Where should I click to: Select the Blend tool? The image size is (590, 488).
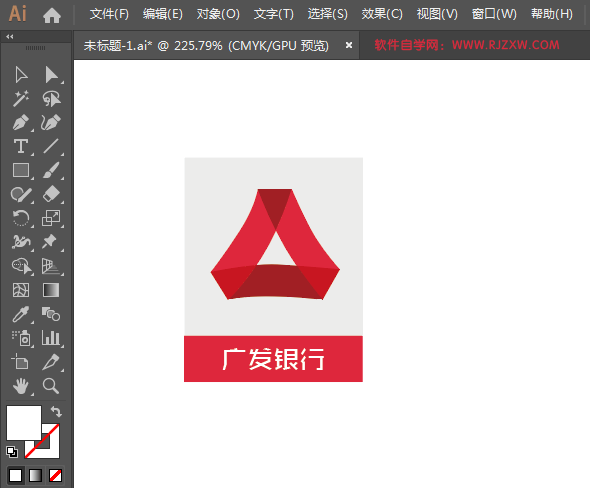tap(51, 314)
